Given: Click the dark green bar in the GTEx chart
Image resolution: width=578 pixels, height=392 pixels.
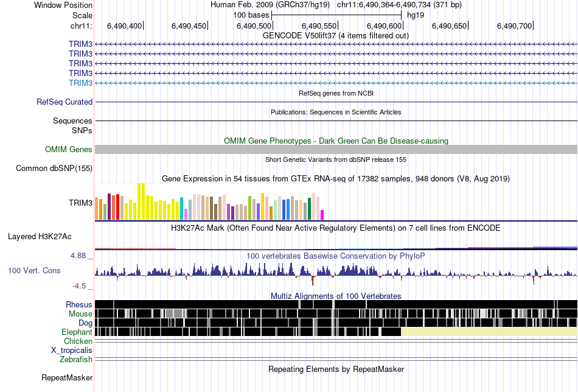Looking at the screenshot, I should [309, 209].
